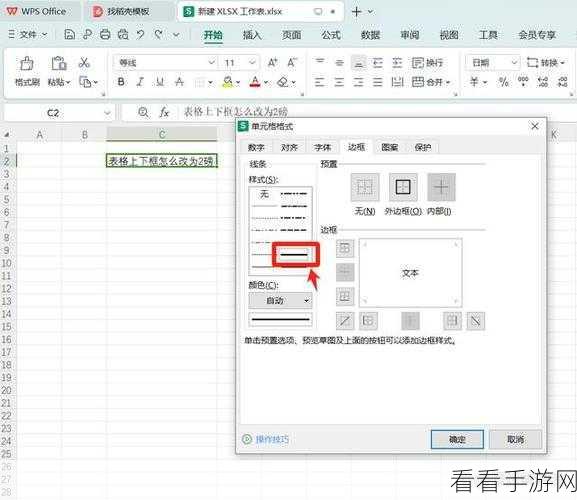Toggle Italic formatting

140,82
